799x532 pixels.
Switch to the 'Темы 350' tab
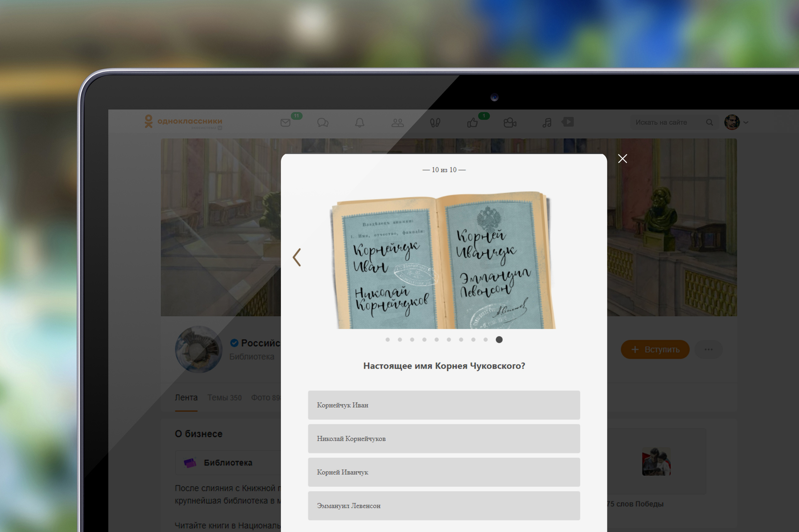click(x=225, y=398)
